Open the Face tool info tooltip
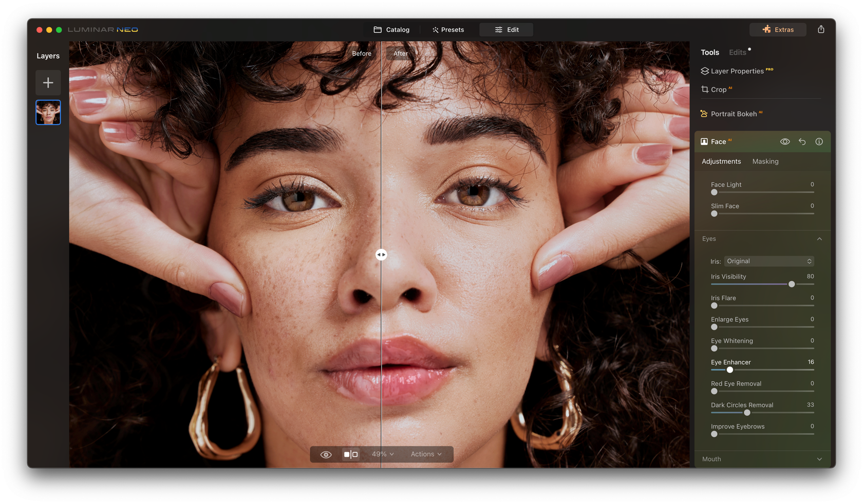863x504 pixels. pos(819,141)
